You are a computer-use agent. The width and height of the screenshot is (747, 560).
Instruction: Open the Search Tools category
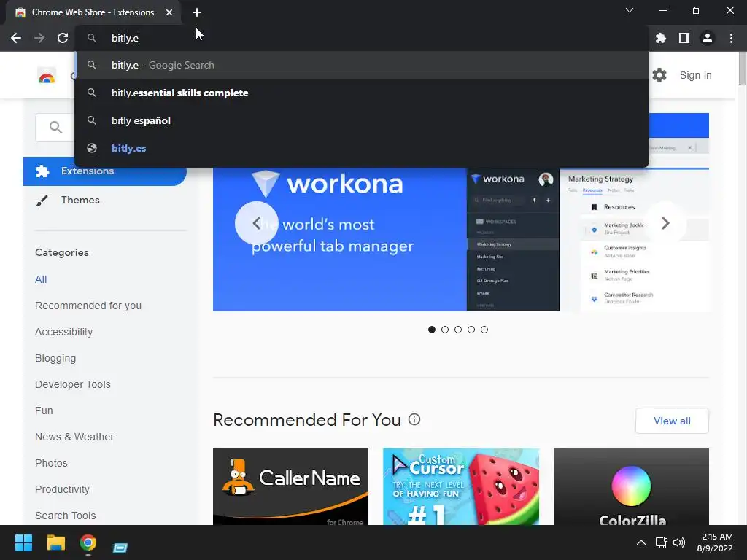click(65, 516)
